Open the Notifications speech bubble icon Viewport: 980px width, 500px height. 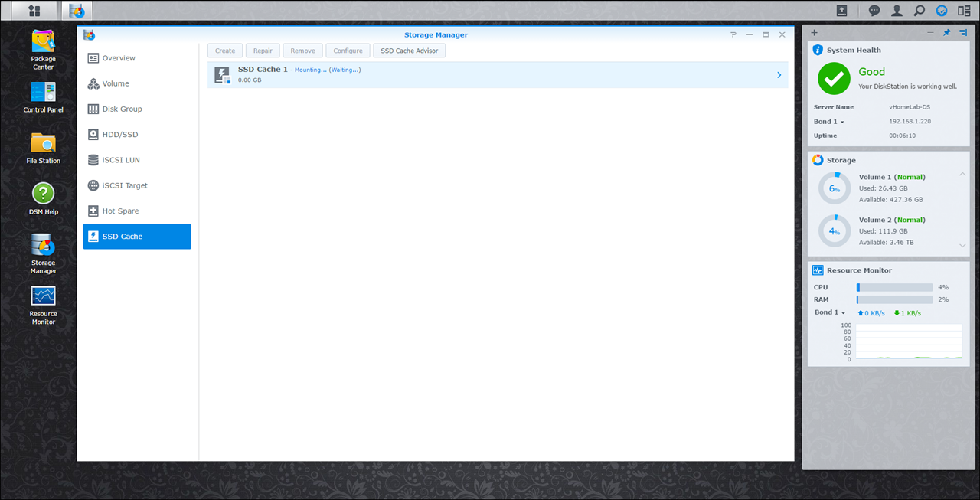[874, 11]
